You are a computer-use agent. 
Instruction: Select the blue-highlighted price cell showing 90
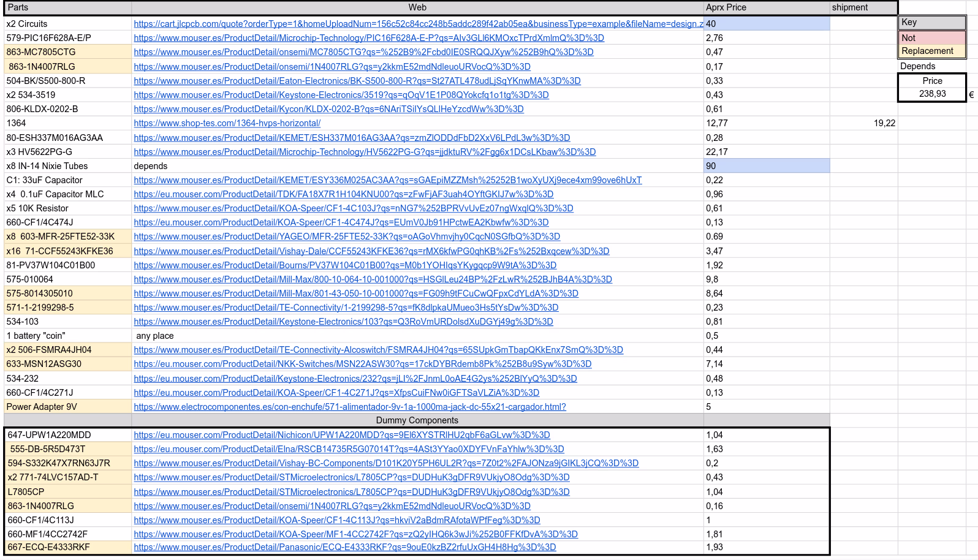pyautogui.click(x=766, y=166)
